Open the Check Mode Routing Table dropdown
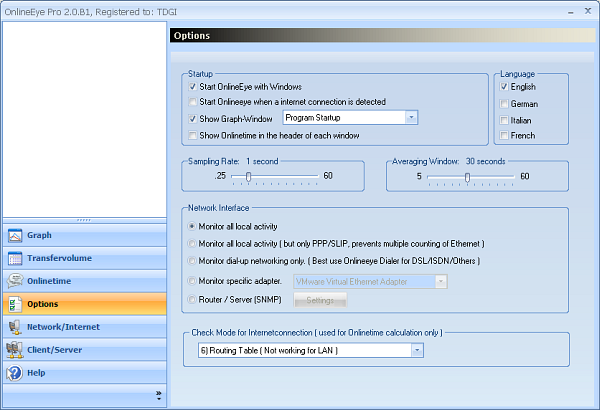The image size is (600, 410). click(x=417, y=350)
